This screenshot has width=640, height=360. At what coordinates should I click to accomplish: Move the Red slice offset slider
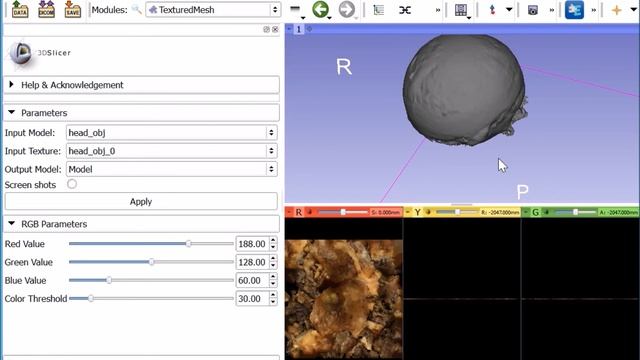coord(342,212)
